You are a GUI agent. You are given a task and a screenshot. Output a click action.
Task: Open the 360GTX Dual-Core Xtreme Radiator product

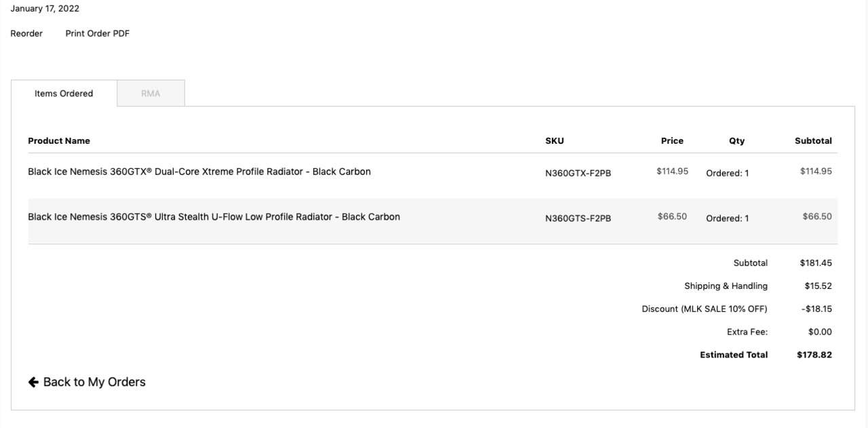coord(199,171)
